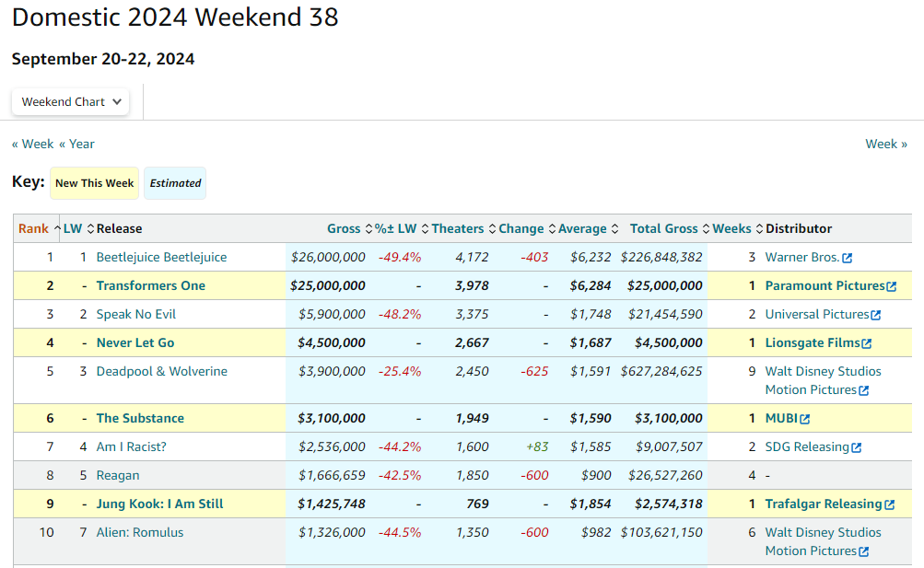Click external link icon beside SDG Releasing
This screenshot has width=924, height=568.
[856, 447]
